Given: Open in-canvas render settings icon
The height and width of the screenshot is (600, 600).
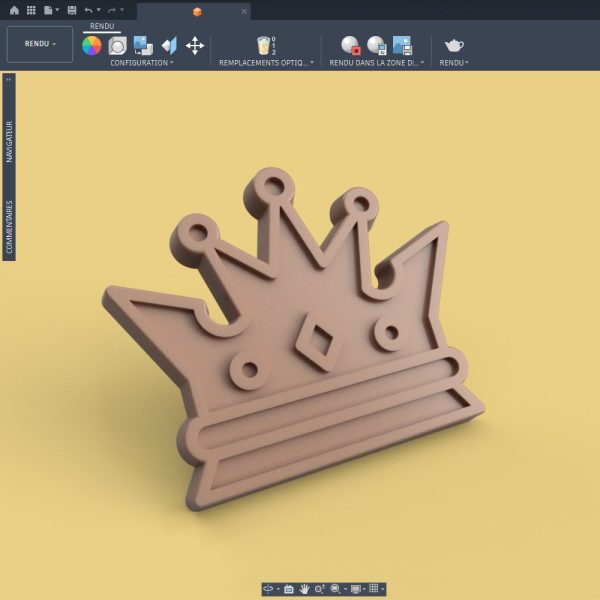Looking at the screenshot, I should pyautogui.click(x=377, y=46).
